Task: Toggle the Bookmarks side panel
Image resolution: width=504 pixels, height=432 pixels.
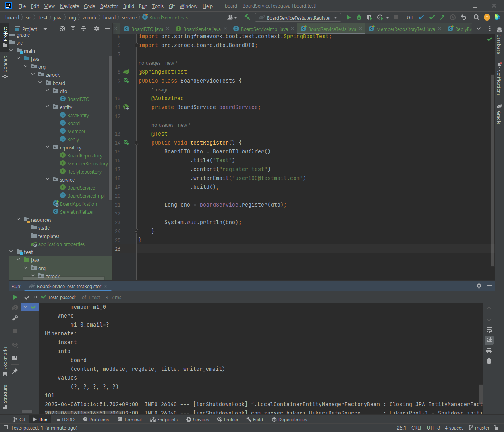Action: (x=5, y=361)
